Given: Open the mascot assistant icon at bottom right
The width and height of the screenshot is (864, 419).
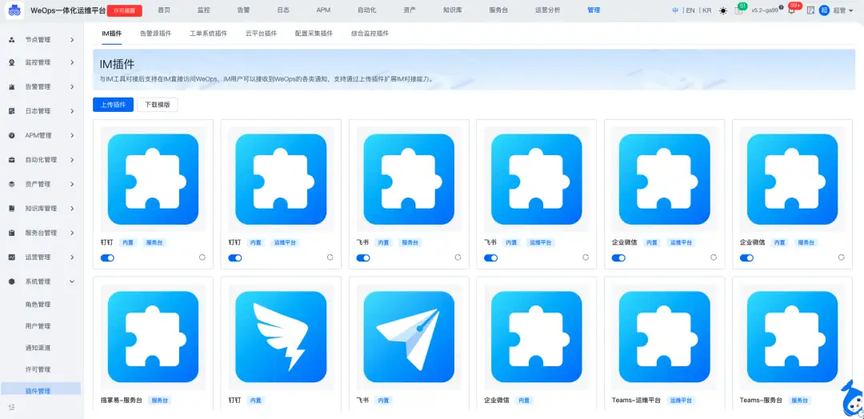Looking at the screenshot, I should pyautogui.click(x=851, y=400).
